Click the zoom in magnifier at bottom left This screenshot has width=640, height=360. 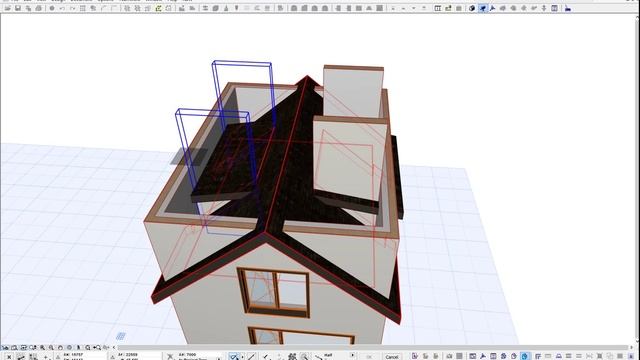pyautogui.click(x=42, y=348)
